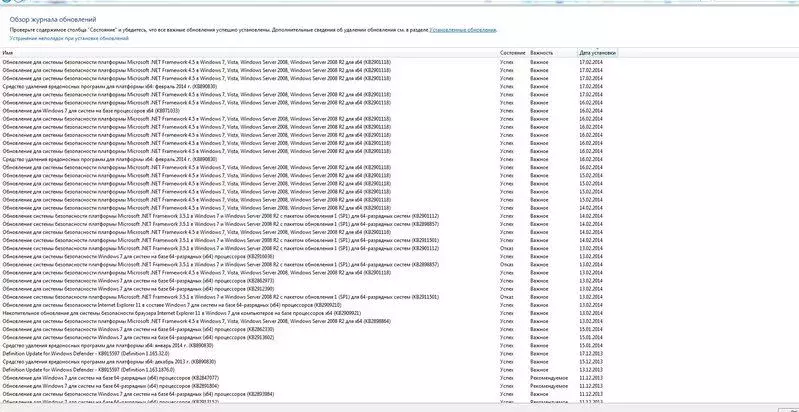The width and height of the screenshot is (799, 412).
Task: Select malware removal tool 'декабрь 2013' row
Action: (309, 362)
